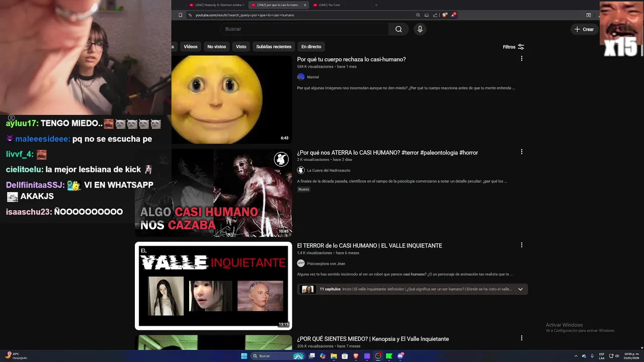
Task: Show hidden system tray icons chevron
Action: tap(576, 356)
